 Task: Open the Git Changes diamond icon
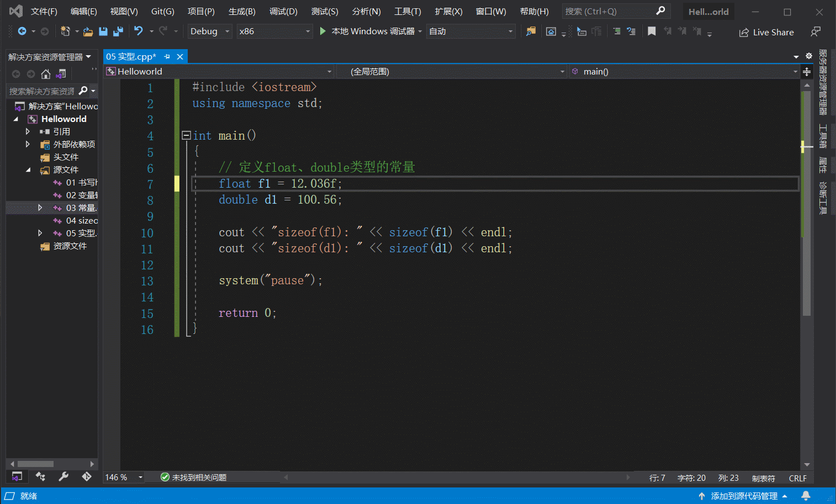pyautogui.click(x=87, y=476)
